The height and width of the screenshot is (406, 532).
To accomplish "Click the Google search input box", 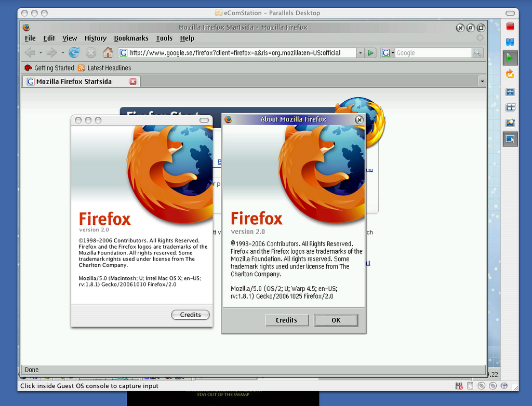I will click(x=433, y=53).
